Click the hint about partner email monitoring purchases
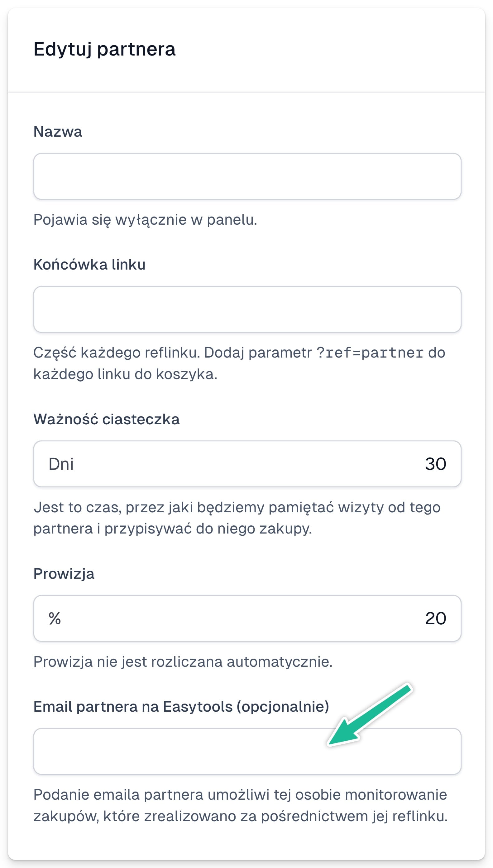Image resolution: width=493 pixels, height=868 pixels. 240,805
